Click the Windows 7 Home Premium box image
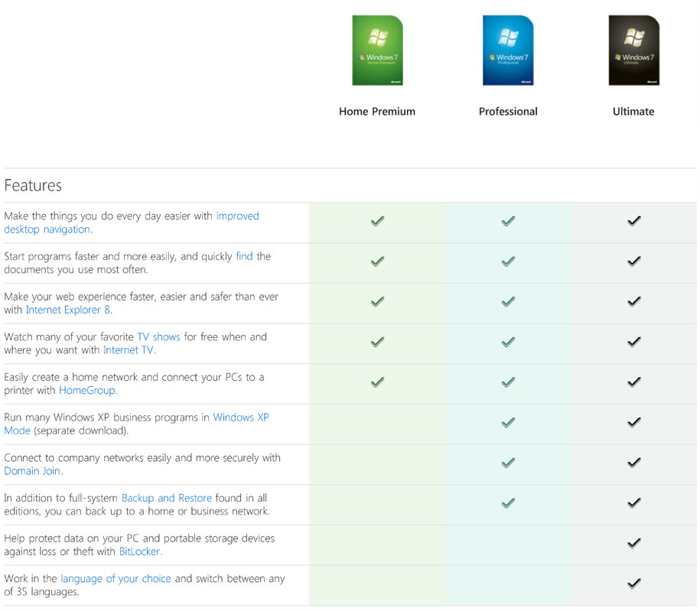Screen dimensions: 700x611 click(377, 50)
